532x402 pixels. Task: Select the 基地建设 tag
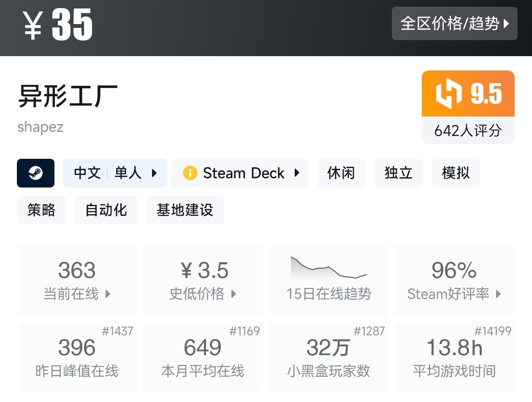pyautogui.click(x=185, y=210)
